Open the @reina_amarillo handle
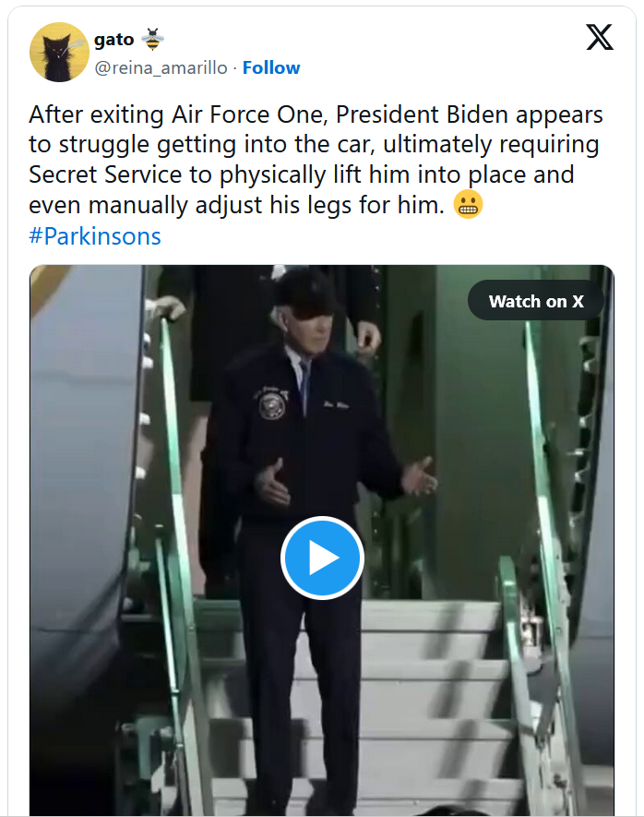 click(161, 67)
